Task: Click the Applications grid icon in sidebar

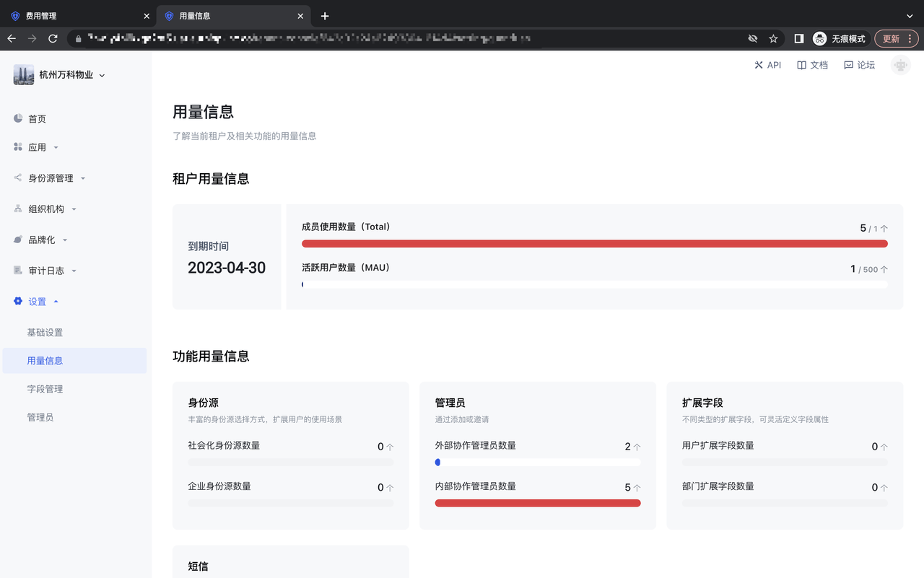Action: [x=18, y=147]
